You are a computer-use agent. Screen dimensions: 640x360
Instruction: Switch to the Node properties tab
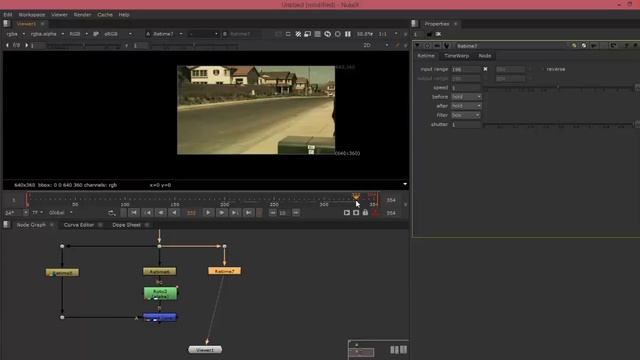485,56
